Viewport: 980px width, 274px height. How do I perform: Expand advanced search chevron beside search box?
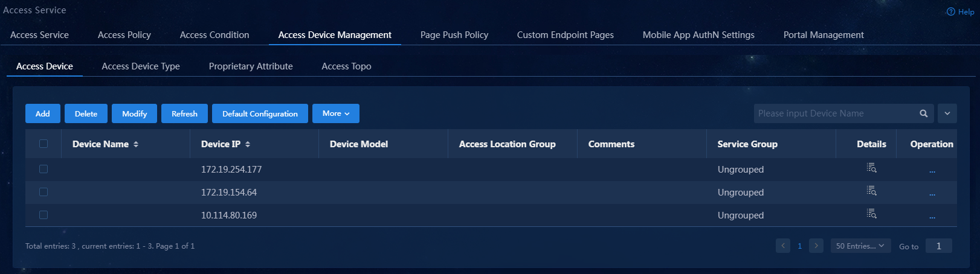coord(947,113)
